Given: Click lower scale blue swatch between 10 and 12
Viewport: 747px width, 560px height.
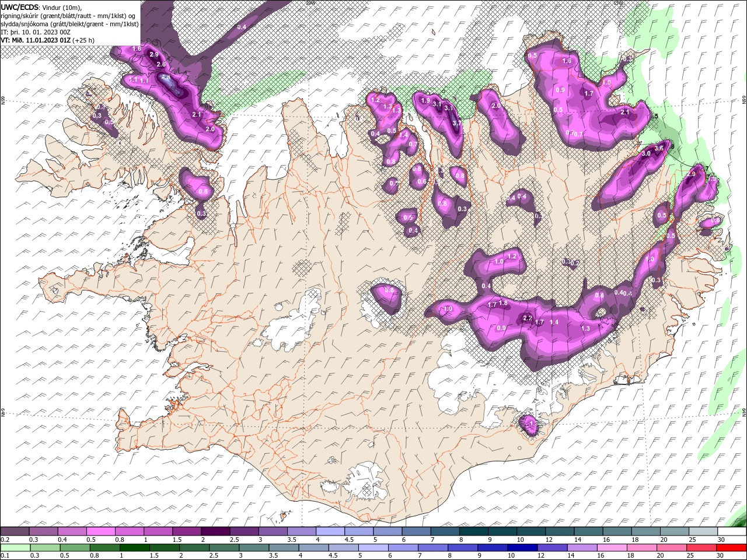Looking at the screenshot, I should (x=522, y=548).
